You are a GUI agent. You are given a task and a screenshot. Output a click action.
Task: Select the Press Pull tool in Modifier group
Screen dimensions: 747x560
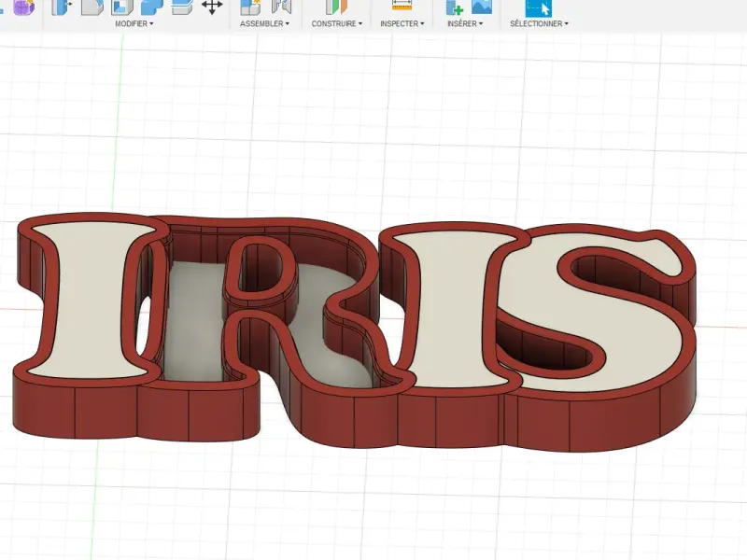pyautogui.click(x=62, y=7)
